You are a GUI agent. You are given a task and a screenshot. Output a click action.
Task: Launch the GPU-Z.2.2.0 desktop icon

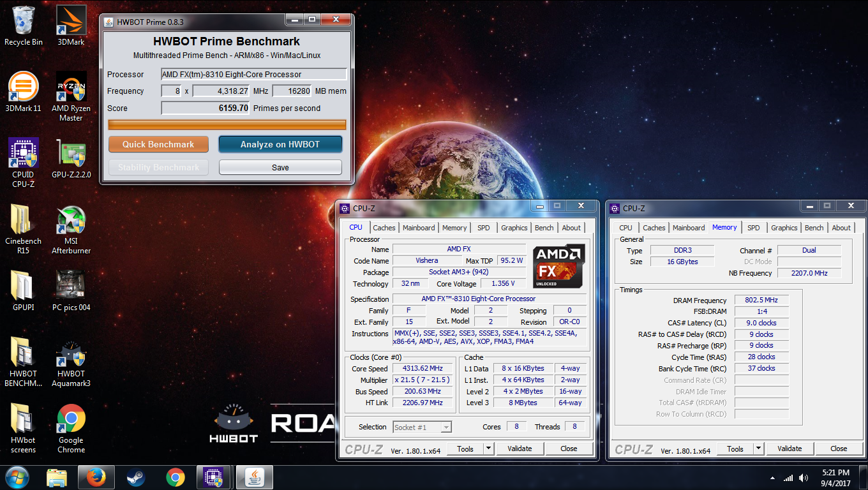71,159
